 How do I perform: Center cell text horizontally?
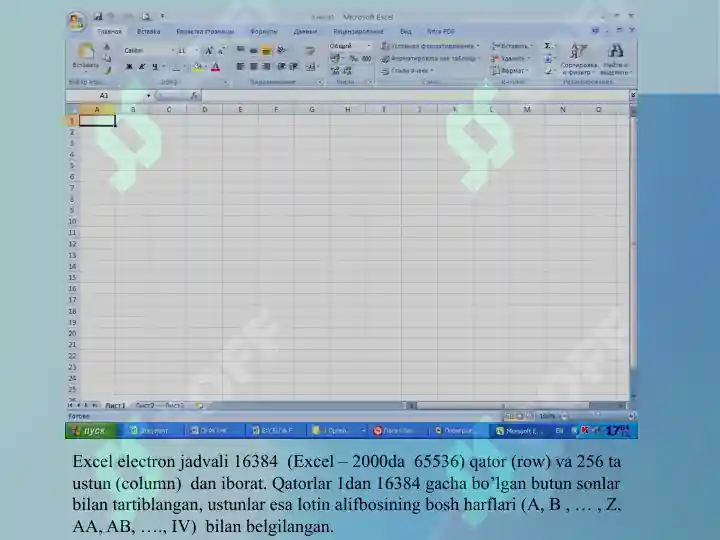253,67
